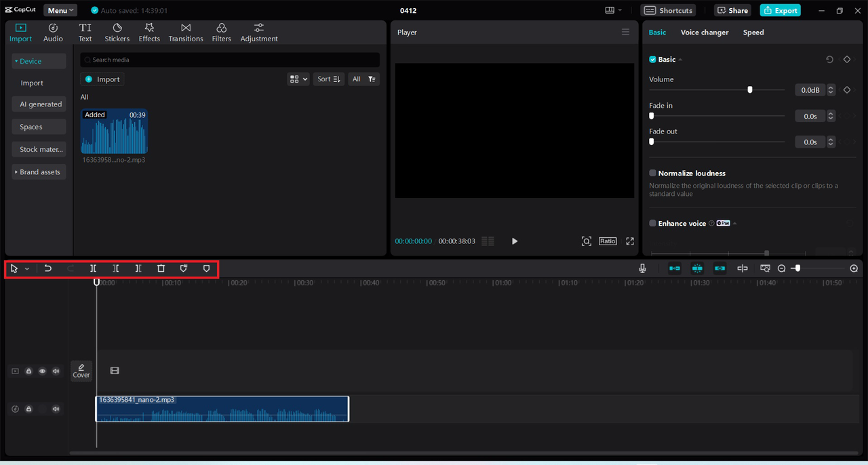
Task: Click the fit timeline zoom ruler icon
Action: [765, 268]
